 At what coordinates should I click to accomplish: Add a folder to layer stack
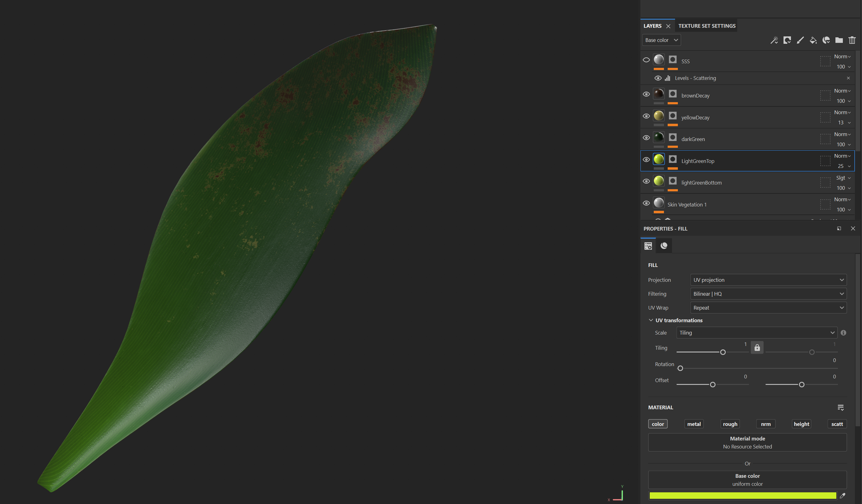(x=839, y=40)
